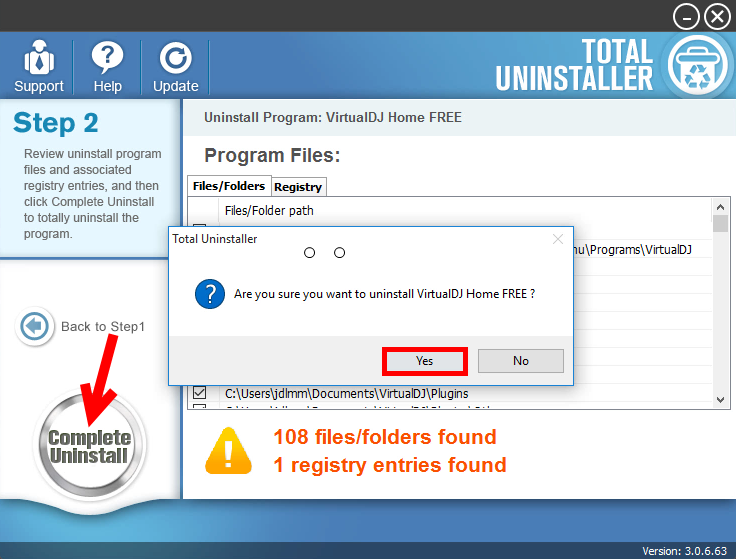The height and width of the screenshot is (559, 736).
Task: Select the second small circle in dialog
Action: [339, 253]
